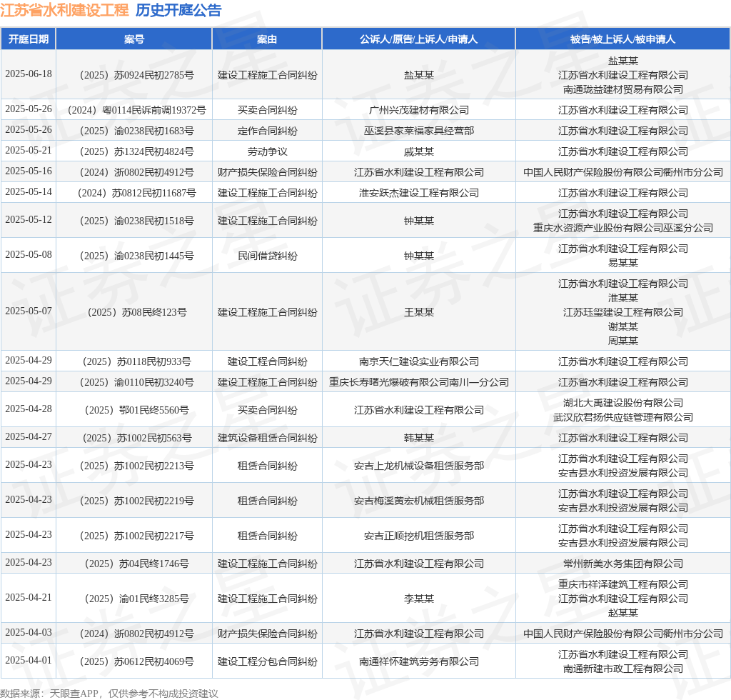
Task: Click plaintiff 南通祥怀建筑劳务有限公司
Action: point(418,662)
